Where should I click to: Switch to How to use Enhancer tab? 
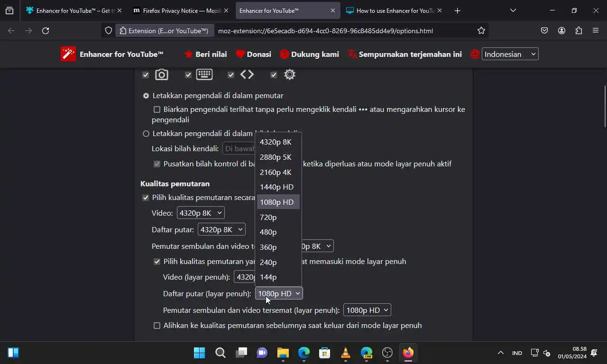394,10
